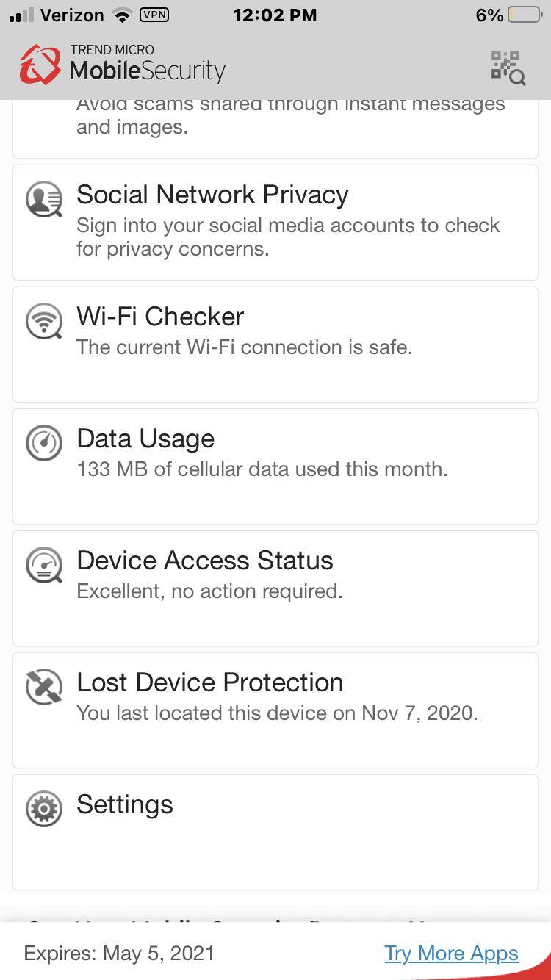Open the Wi-Fi Checker entry
The height and width of the screenshot is (980, 551).
pyautogui.click(x=160, y=317)
